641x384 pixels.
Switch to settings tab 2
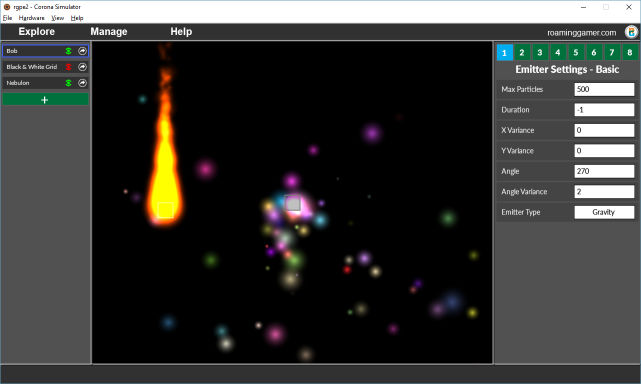point(522,52)
